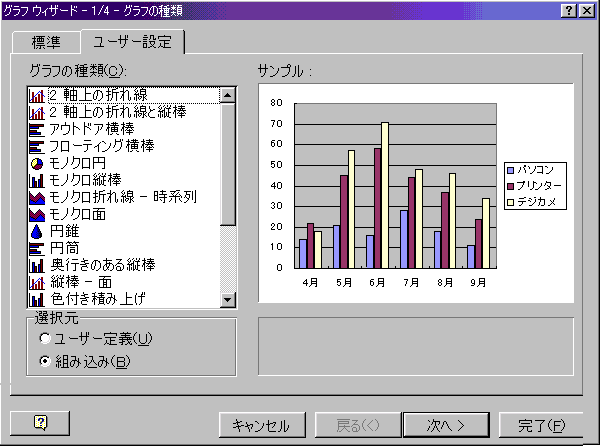Click the Office Assistant help icon button
Screen dimensions: 600x446
(x=41, y=423)
